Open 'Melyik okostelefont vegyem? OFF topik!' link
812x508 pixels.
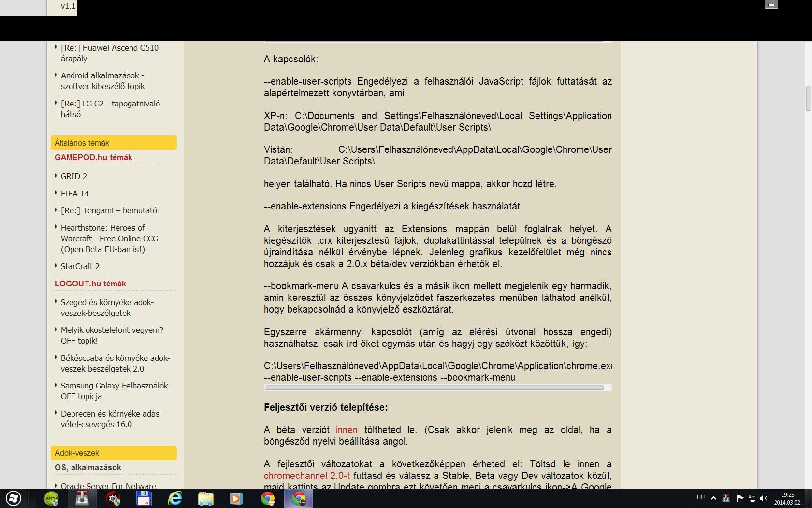pyautogui.click(x=112, y=335)
